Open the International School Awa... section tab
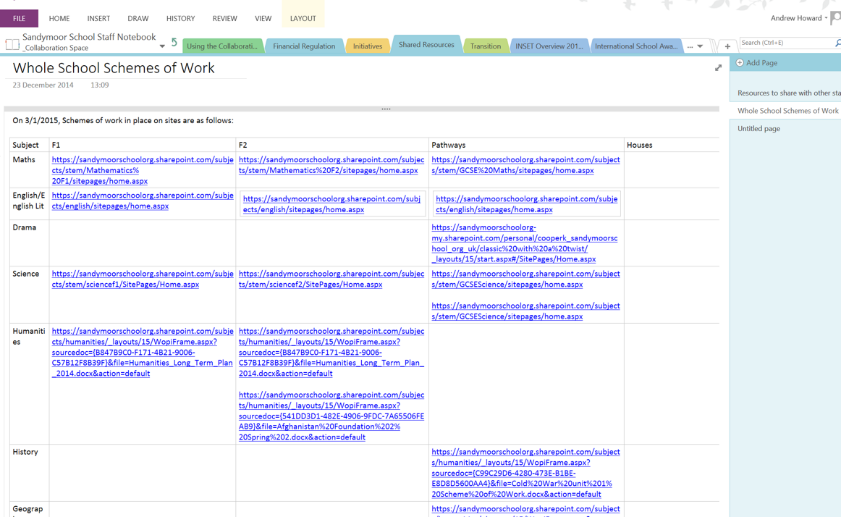The height and width of the screenshot is (517, 841). 636,46
